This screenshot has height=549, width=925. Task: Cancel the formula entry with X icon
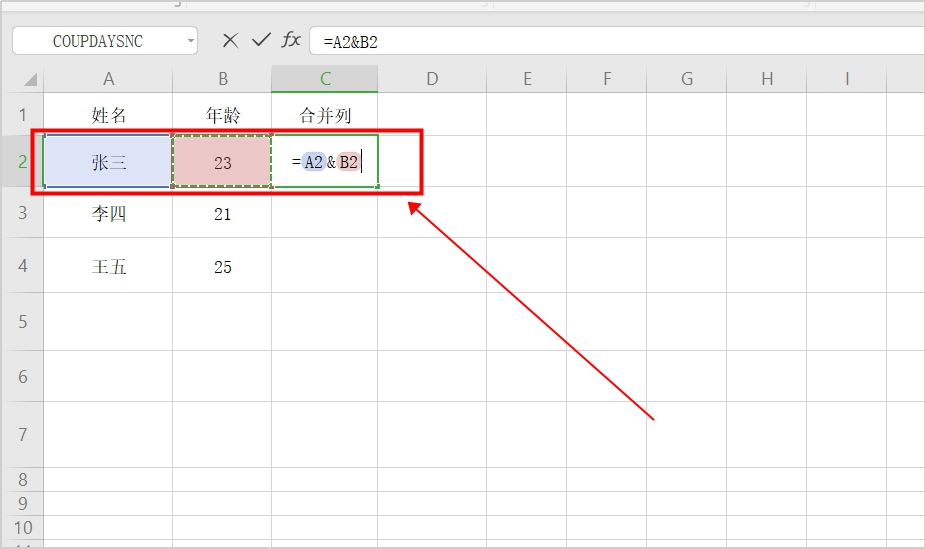(x=230, y=40)
